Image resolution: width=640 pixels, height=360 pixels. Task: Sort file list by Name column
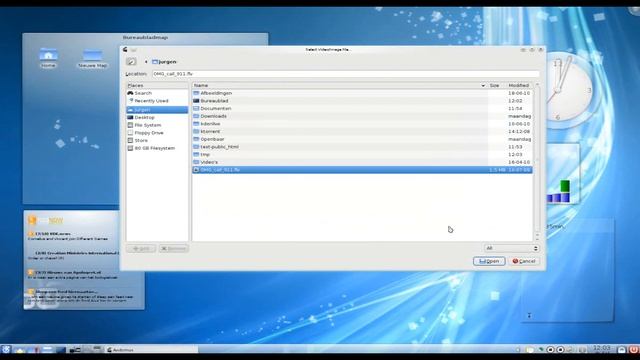[x=339, y=85]
